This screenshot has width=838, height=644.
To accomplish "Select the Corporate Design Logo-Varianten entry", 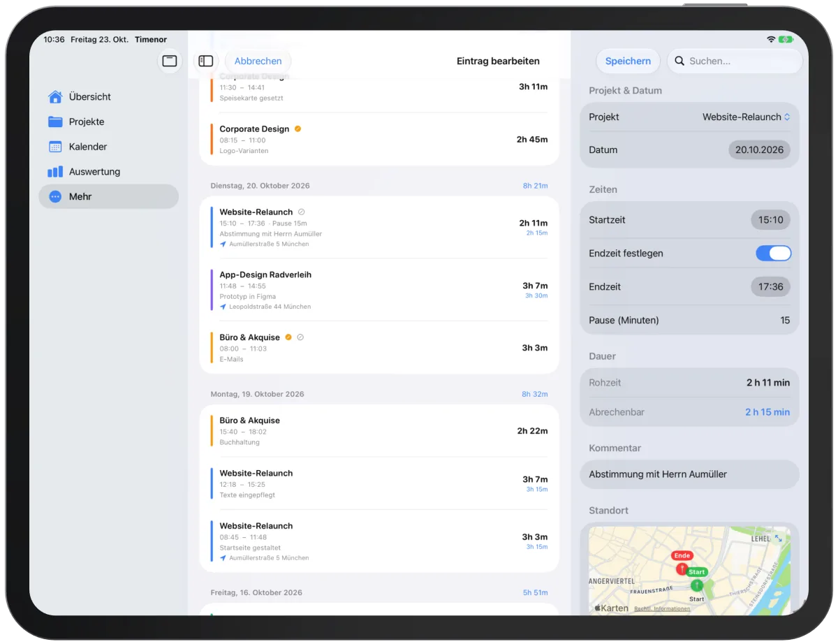I will (x=379, y=139).
